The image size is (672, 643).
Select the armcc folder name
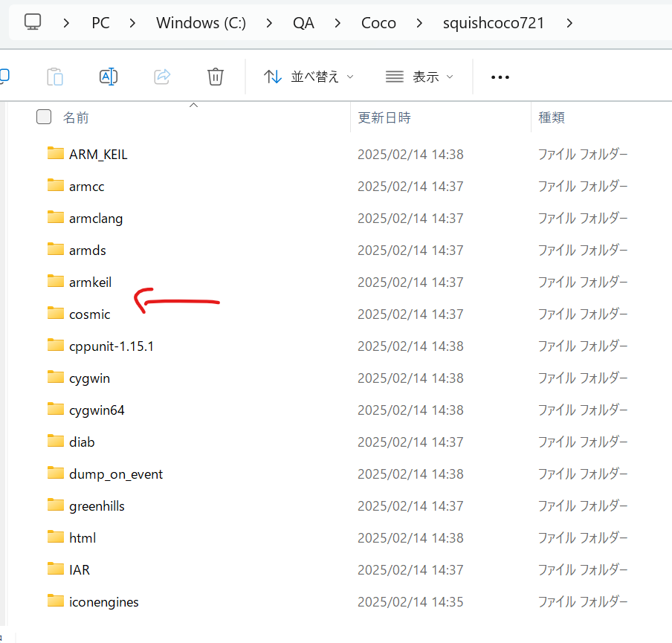tap(86, 187)
